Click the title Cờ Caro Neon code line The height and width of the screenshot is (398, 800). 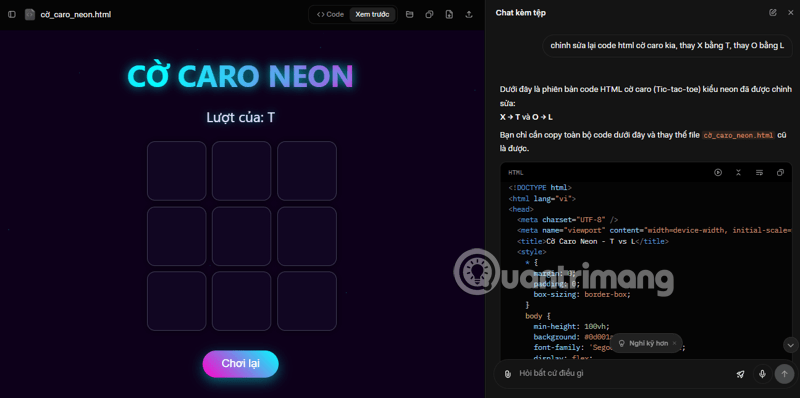(593, 241)
